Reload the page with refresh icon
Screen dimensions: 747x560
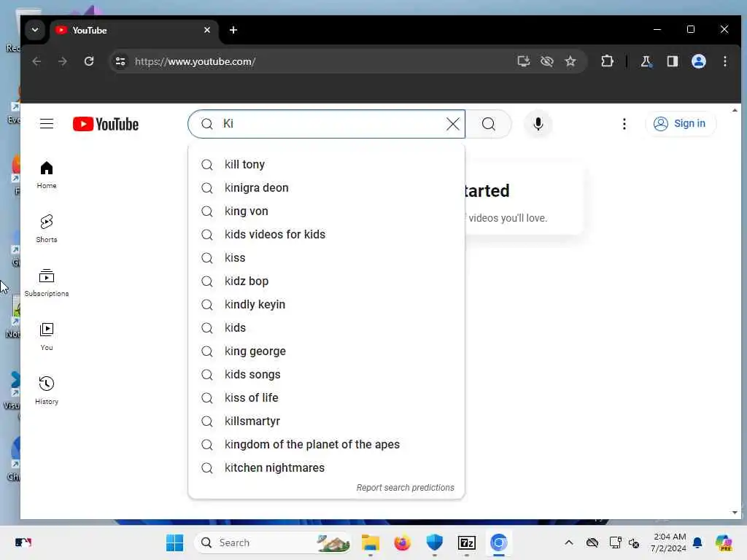pyautogui.click(x=88, y=61)
